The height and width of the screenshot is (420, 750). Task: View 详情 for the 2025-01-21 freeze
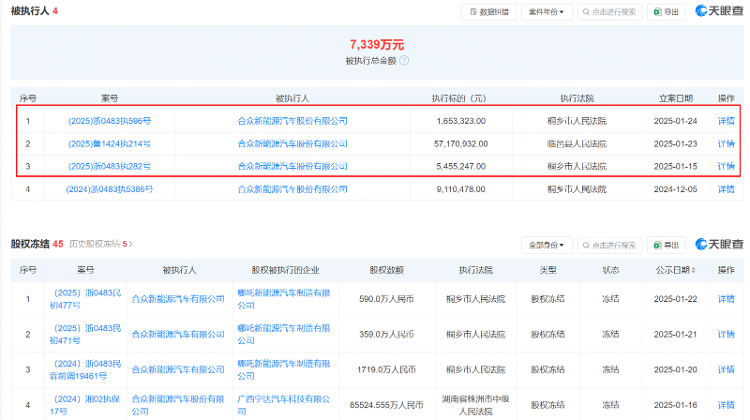(726, 334)
